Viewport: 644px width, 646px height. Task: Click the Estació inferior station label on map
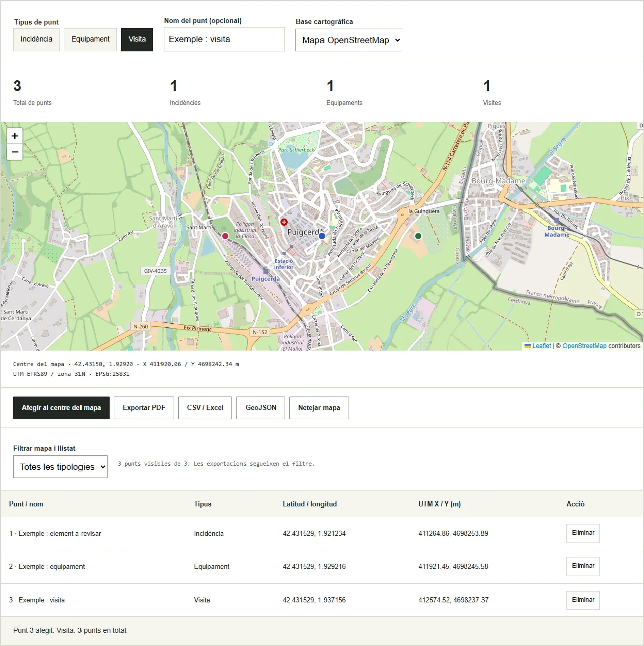(x=284, y=264)
